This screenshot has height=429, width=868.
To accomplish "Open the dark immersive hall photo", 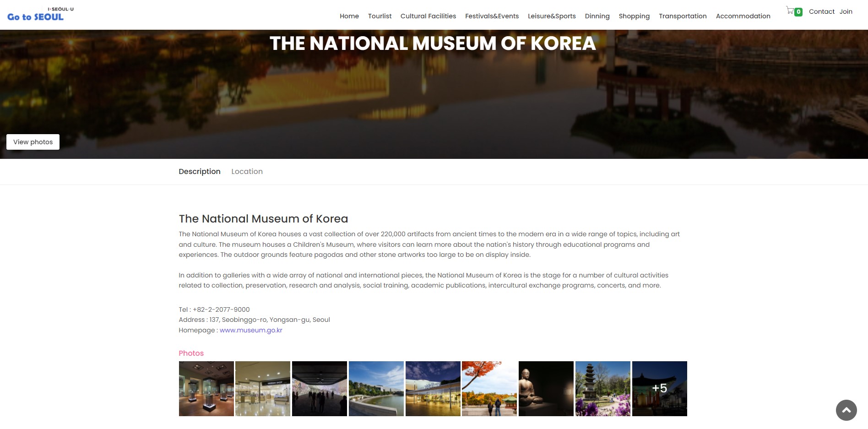I will (320, 389).
